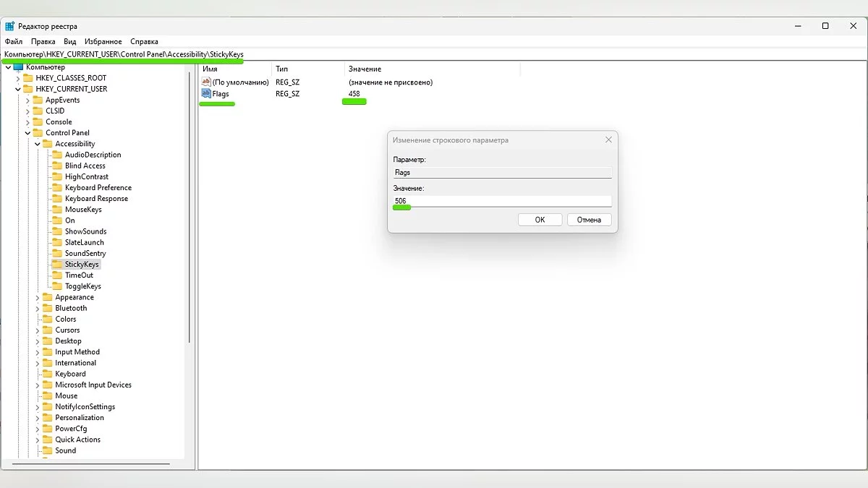
Task: Open the Избранное menu
Action: pyautogui.click(x=103, y=41)
